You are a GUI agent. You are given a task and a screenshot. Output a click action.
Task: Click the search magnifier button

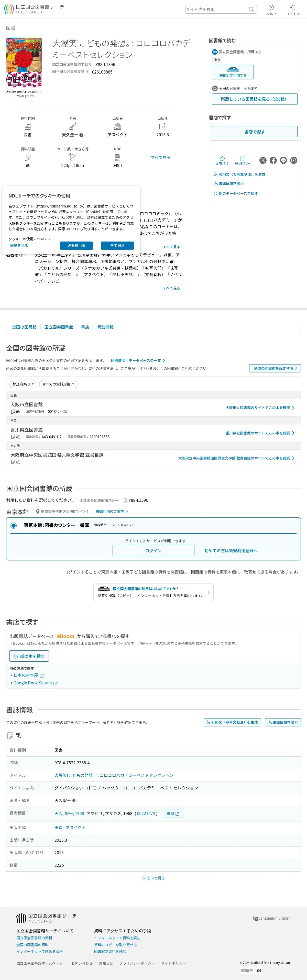251,9
